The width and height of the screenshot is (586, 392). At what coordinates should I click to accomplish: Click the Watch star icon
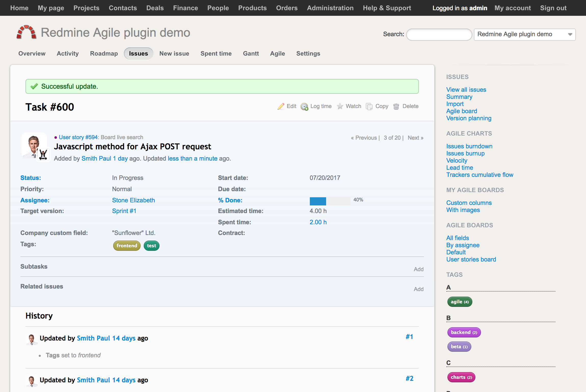pos(340,106)
